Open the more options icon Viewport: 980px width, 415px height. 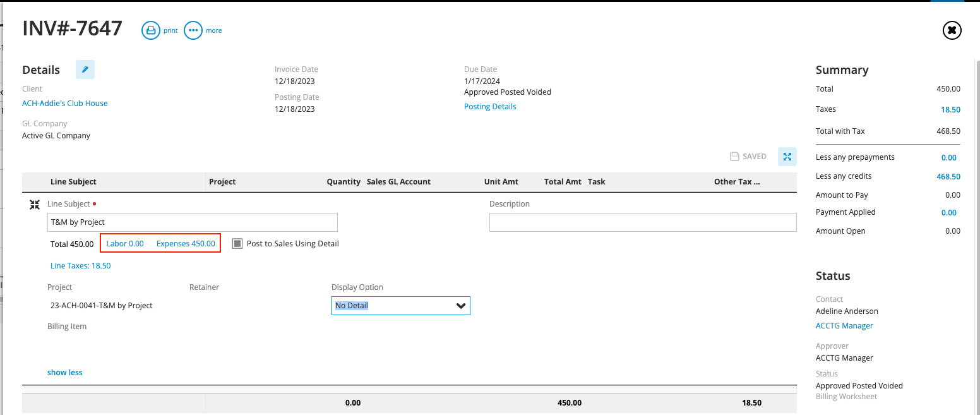click(x=193, y=30)
